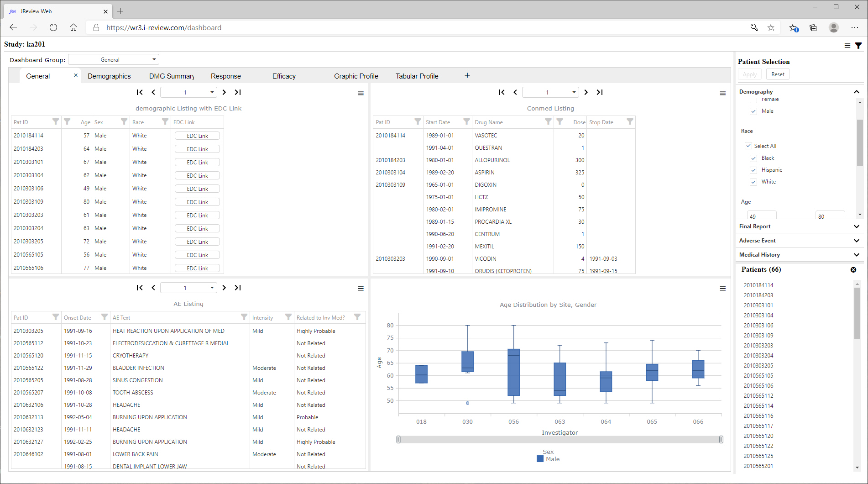Open demographic listing panel hamburger menu
Viewport: 868px width, 484px height.
click(361, 93)
